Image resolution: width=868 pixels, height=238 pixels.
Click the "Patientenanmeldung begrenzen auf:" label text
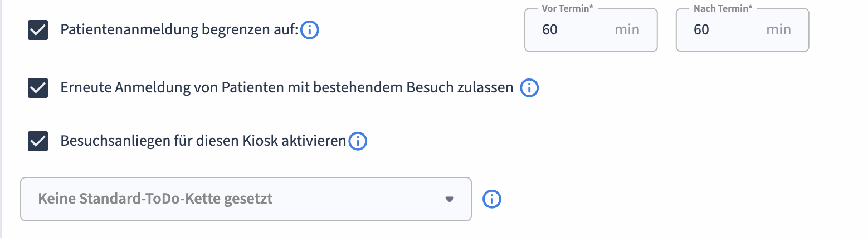point(179,30)
